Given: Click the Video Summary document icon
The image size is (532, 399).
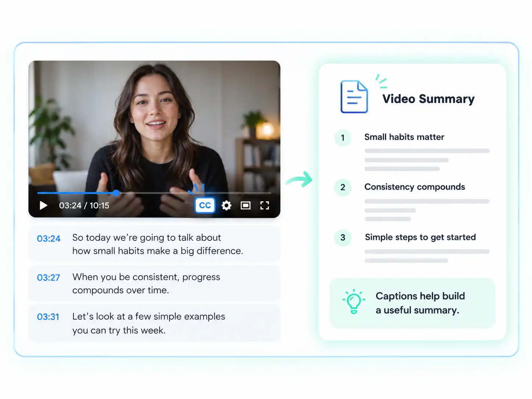Looking at the screenshot, I should pos(354,96).
